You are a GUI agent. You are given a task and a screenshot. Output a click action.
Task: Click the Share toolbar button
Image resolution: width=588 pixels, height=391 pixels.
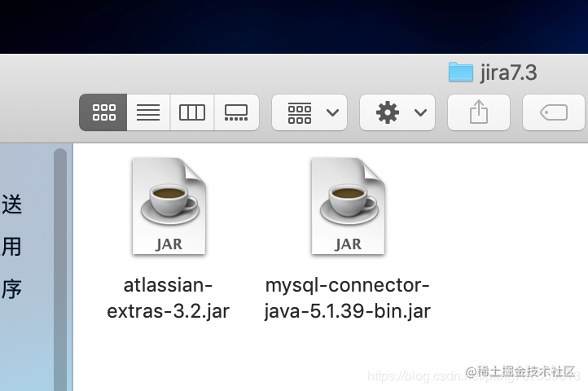click(x=479, y=112)
